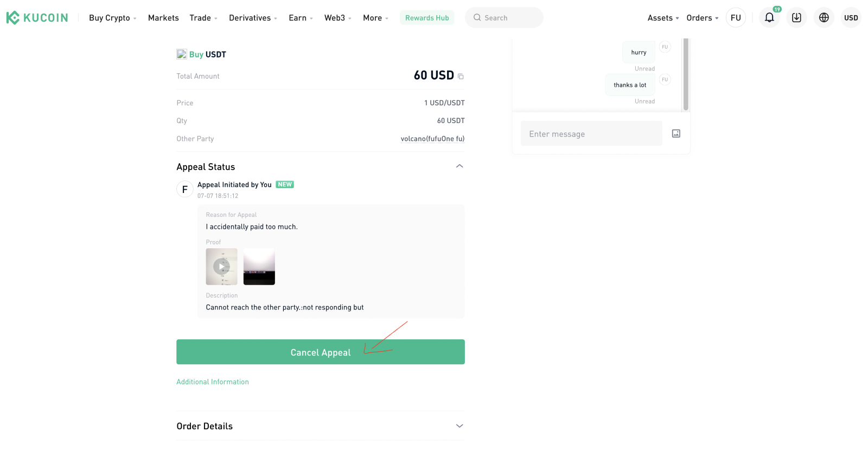This screenshot has width=868, height=464.
Task: Click the "I accidentally paid too much." text
Action: pyautogui.click(x=252, y=227)
